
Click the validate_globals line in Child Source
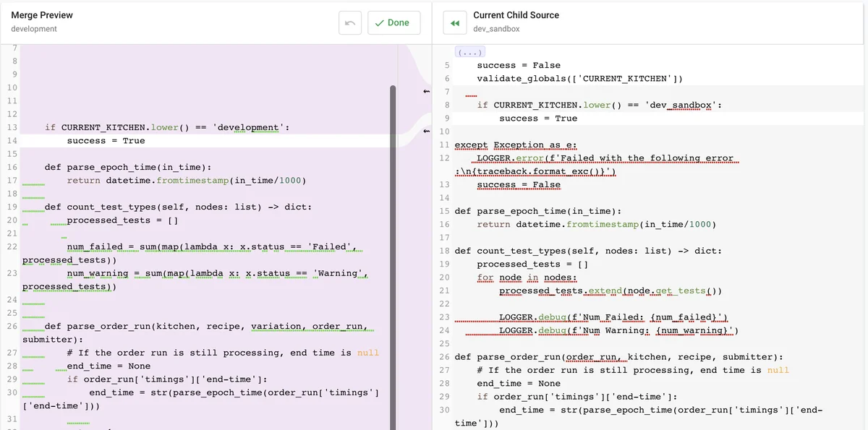(579, 79)
